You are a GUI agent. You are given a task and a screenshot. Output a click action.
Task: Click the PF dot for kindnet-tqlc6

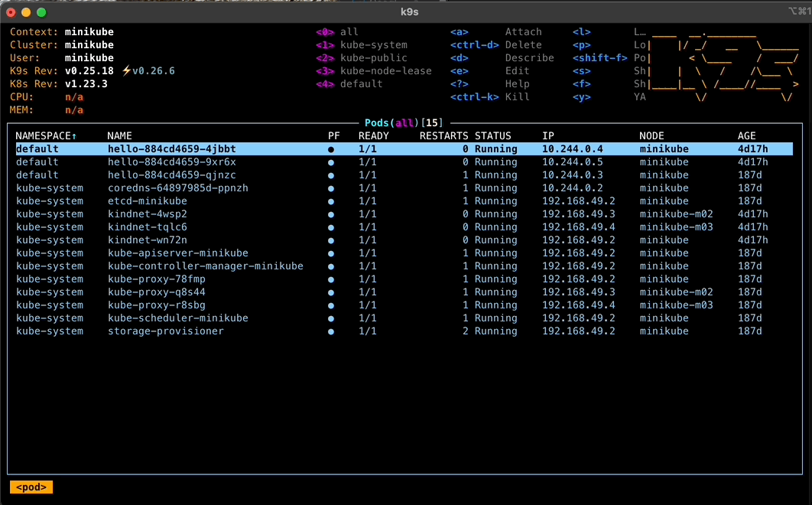point(331,227)
